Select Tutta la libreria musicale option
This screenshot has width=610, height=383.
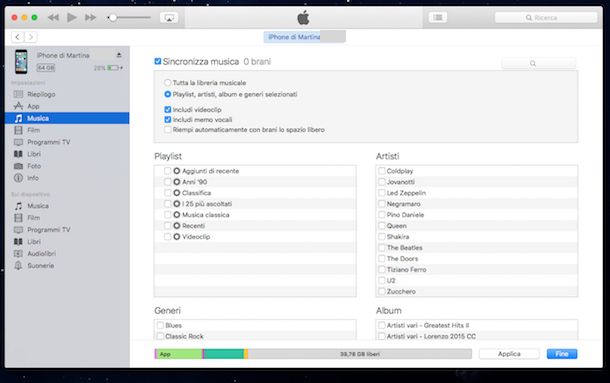click(168, 83)
